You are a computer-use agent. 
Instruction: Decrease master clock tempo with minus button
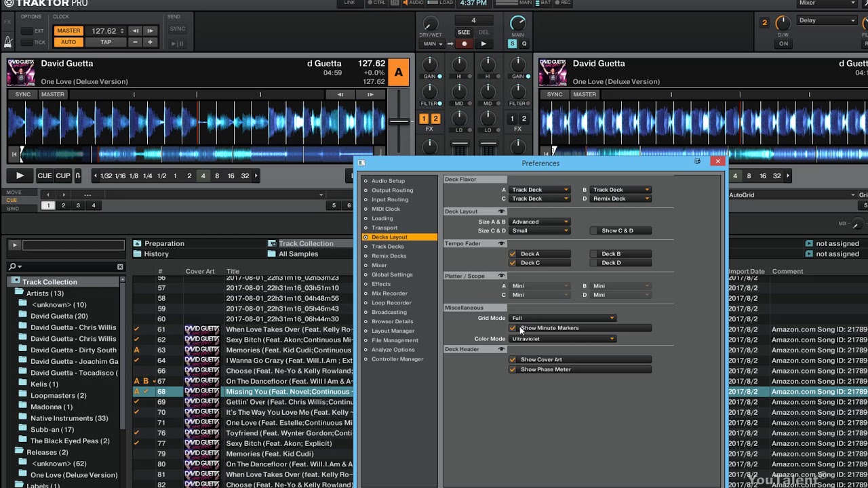coord(135,42)
